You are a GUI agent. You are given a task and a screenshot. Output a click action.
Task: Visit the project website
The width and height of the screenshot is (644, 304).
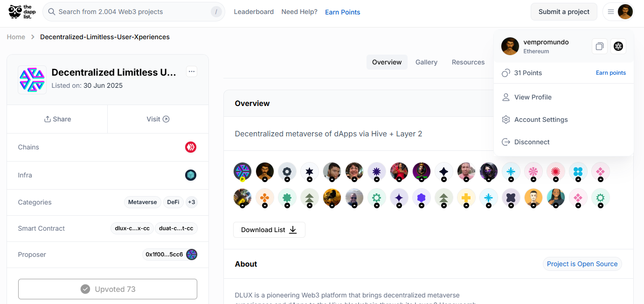[x=158, y=119]
